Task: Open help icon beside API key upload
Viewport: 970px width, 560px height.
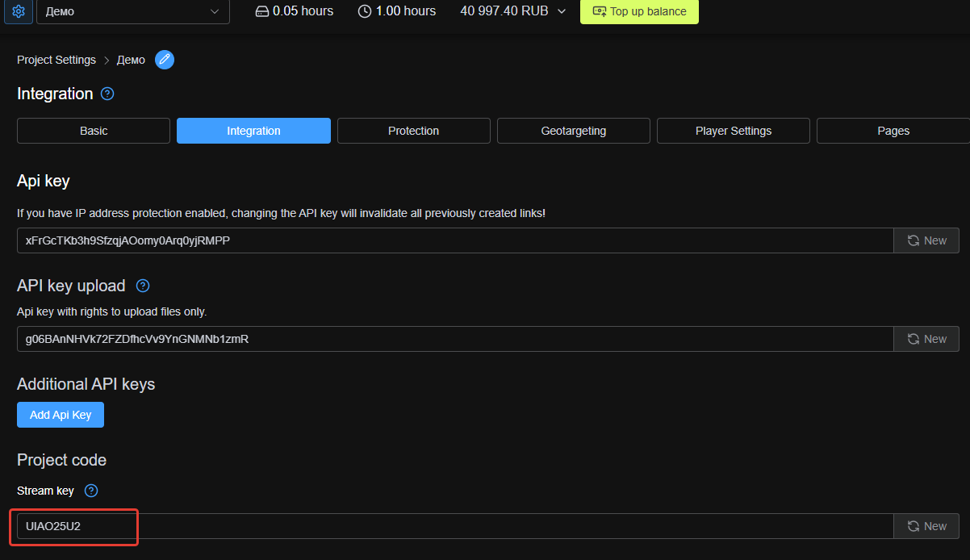Action: (x=143, y=286)
